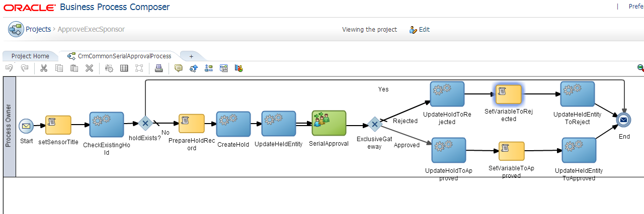This screenshot has height=214, width=644.
Task: Click the Approved flow label
Action: coord(407,145)
